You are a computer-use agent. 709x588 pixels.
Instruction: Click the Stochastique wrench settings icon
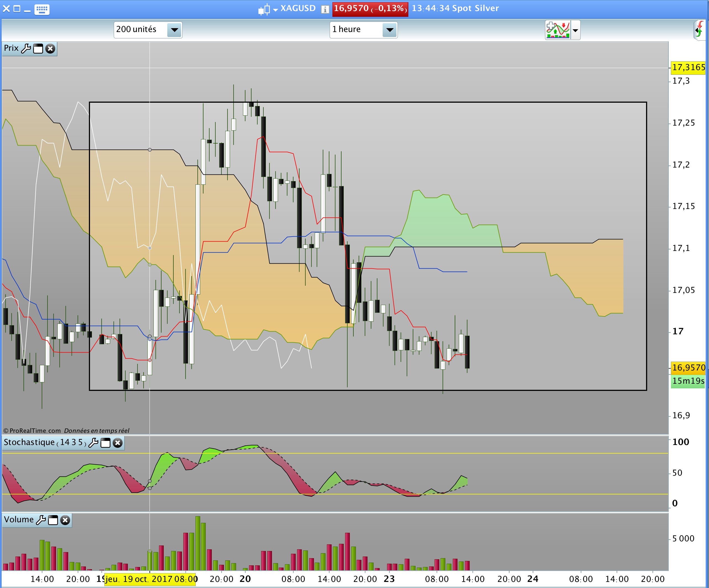(93, 443)
